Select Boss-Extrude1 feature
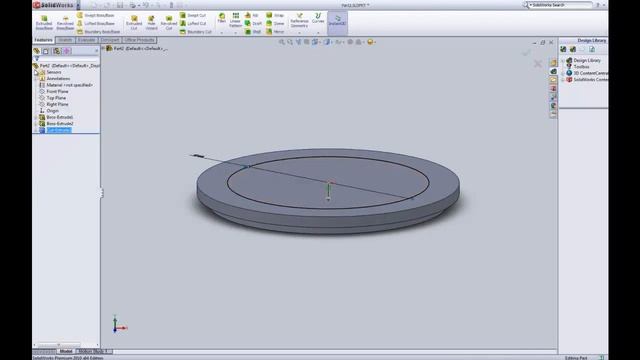Screen dimensions: 640x360 pos(60,118)
